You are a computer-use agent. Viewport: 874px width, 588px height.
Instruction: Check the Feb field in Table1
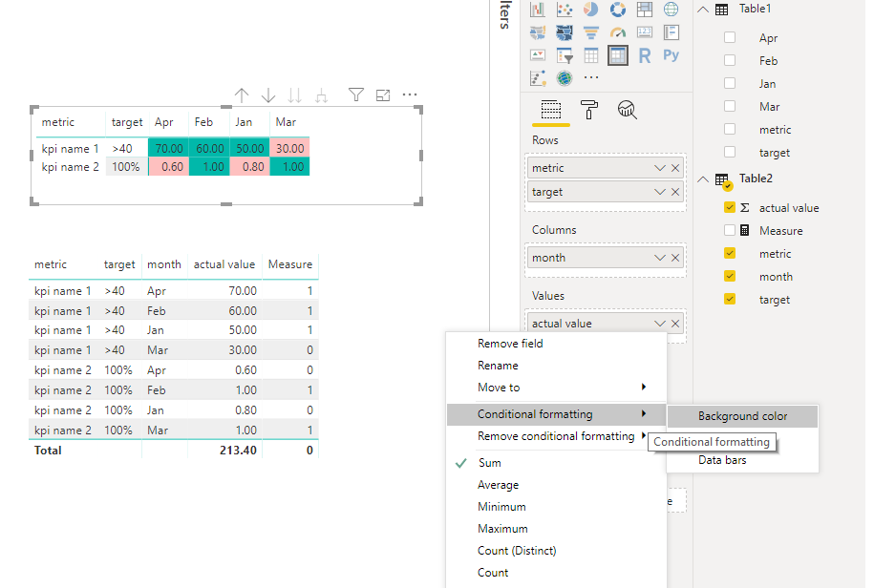click(x=730, y=60)
